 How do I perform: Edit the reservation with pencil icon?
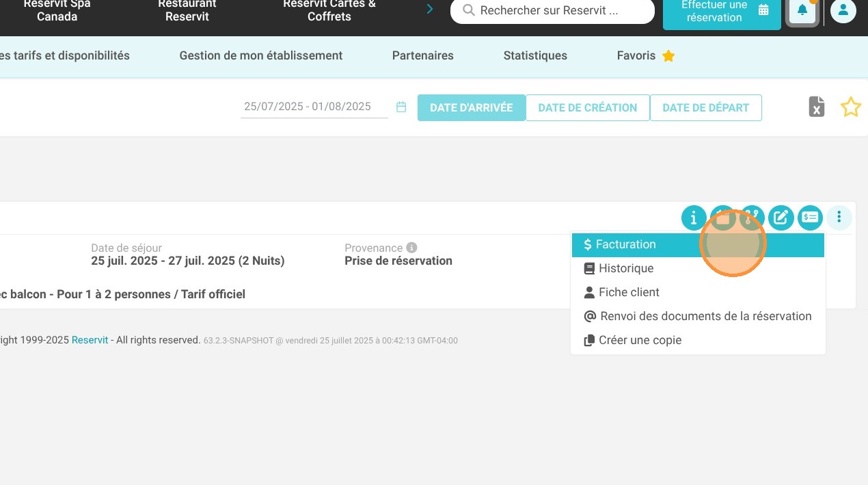coord(781,218)
